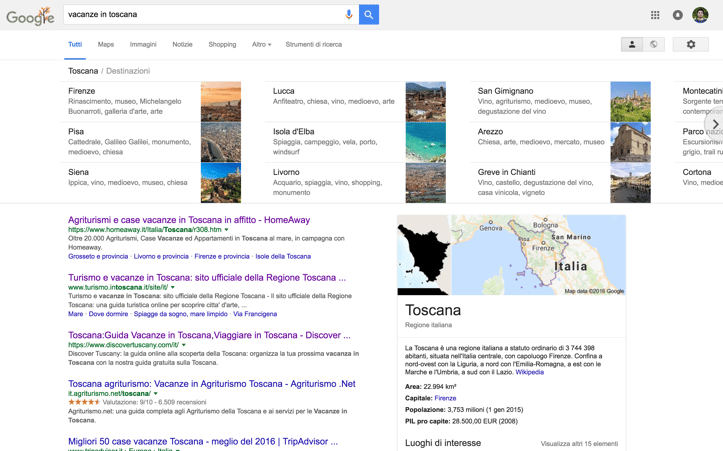Viewport: 723px width, 451px height.
Task: Switch to the Notizie tab
Action: pyautogui.click(x=182, y=44)
